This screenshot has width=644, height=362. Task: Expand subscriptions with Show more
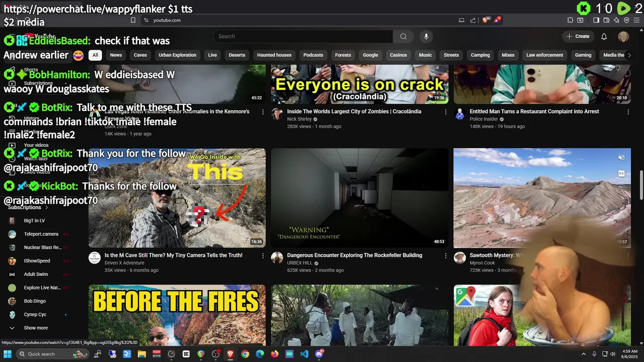(x=35, y=328)
